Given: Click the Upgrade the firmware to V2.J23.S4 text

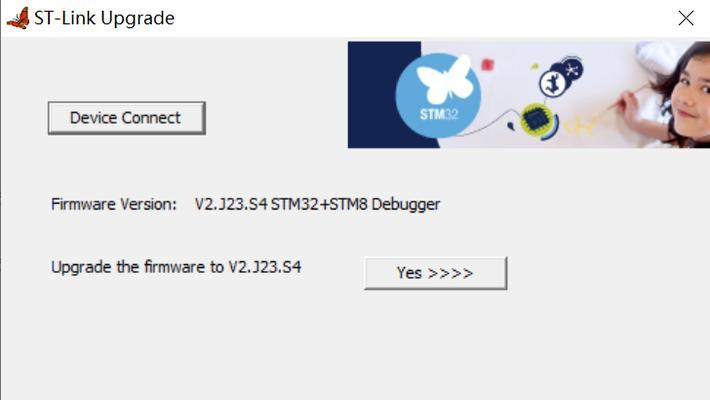Looking at the screenshot, I should (x=176, y=267).
